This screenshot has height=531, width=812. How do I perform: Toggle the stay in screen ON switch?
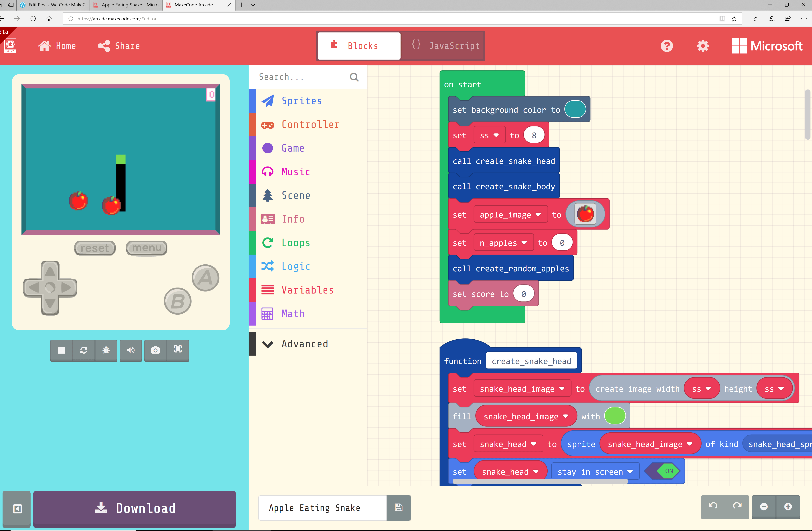coord(662,471)
